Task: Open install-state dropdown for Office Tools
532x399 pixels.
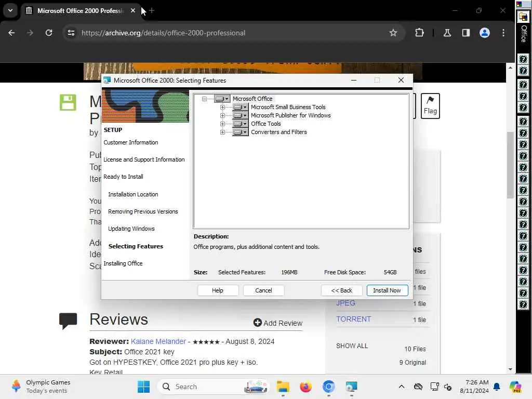Action: click(x=240, y=124)
